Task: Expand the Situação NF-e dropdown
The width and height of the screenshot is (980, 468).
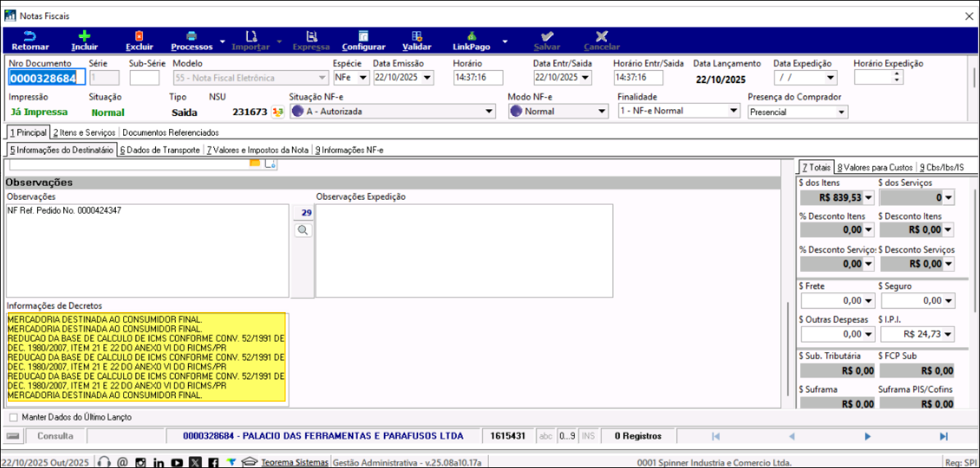Action: [x=490, y=112]
